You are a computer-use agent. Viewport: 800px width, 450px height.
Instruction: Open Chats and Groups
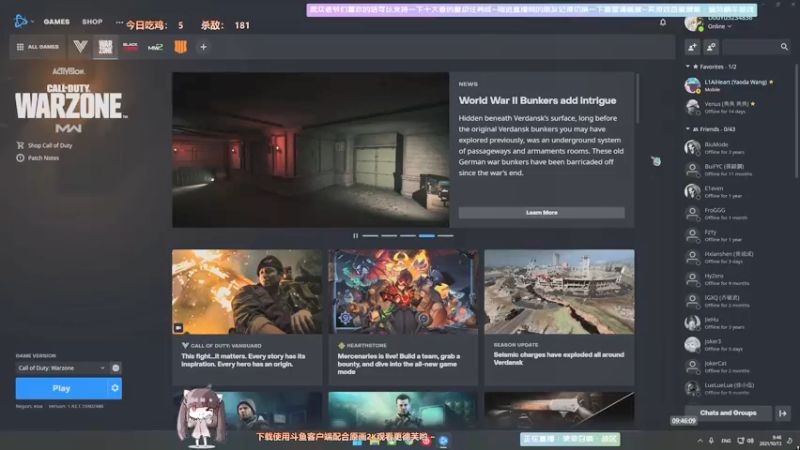728,413
